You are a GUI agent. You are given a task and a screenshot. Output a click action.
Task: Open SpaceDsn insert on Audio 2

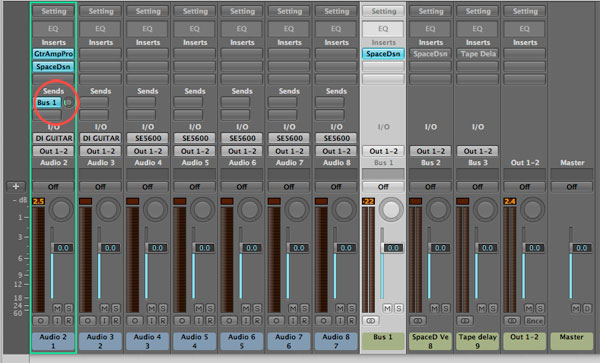(53, 67)
